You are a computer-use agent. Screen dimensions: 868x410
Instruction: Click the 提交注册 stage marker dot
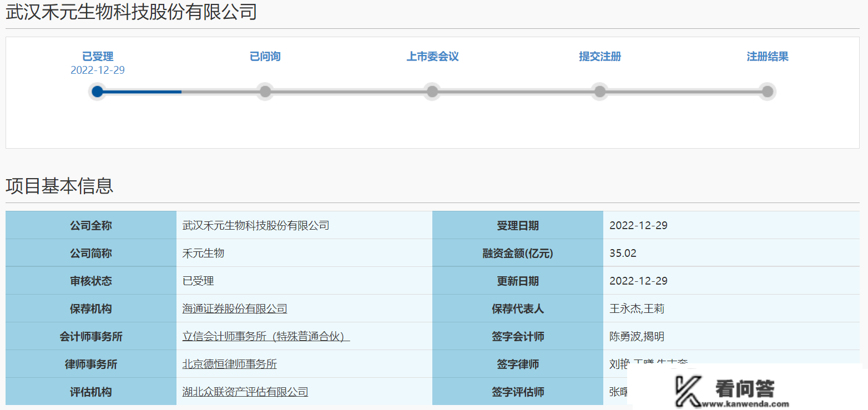click(600, 92)
